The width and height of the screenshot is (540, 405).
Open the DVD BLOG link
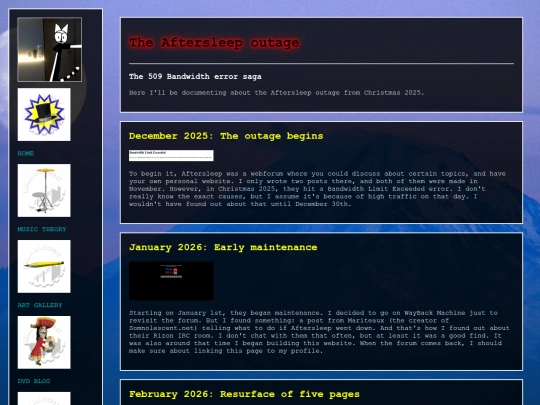(34, 381)
